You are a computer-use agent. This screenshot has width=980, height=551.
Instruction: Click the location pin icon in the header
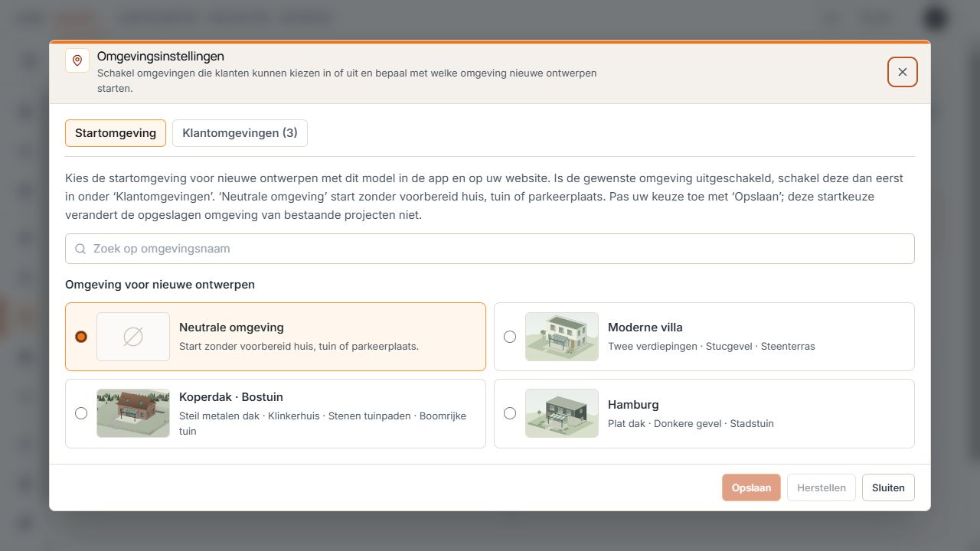pos(77,60)
